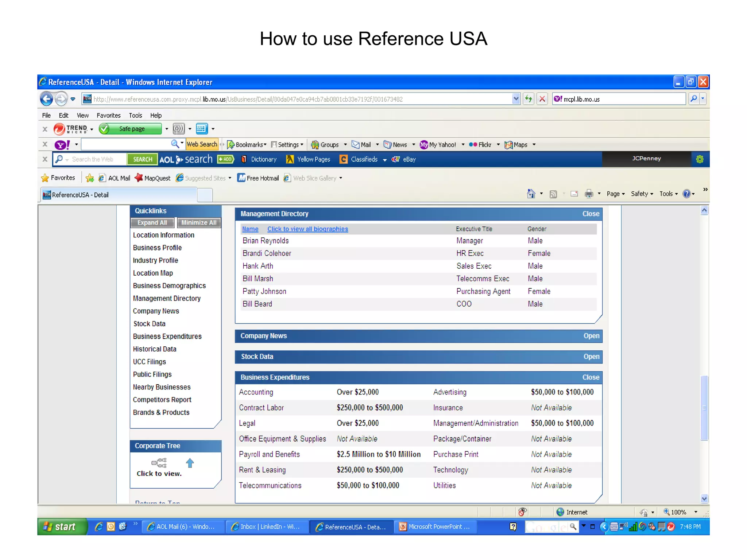Open Flickr from Yahoo toolbar
747x560 pixels.
(480, 145)
